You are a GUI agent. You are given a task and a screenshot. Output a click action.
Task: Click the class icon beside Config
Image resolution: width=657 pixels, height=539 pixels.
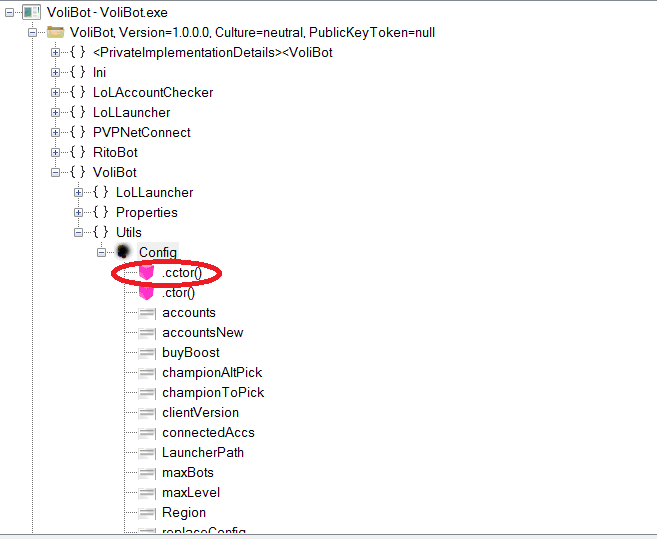[124, 252]
